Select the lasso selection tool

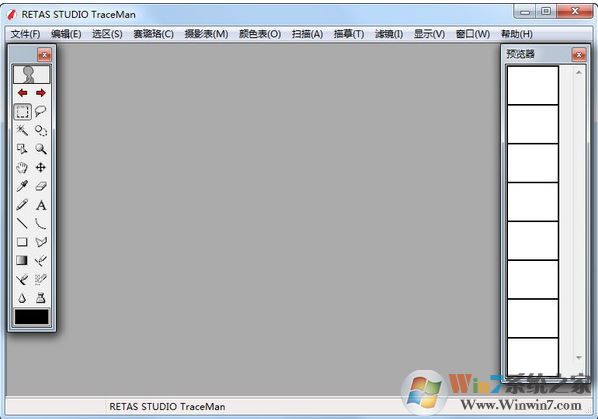tap(41, 111)
